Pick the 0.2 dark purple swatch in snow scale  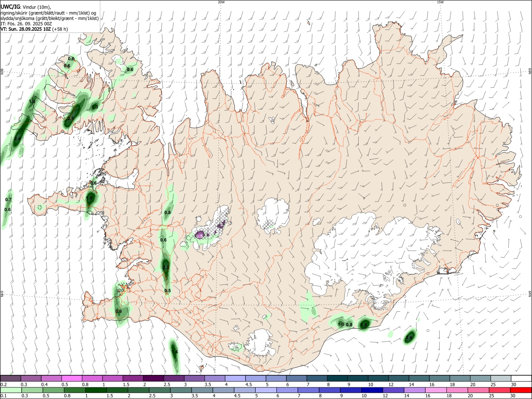pos(10,378)
